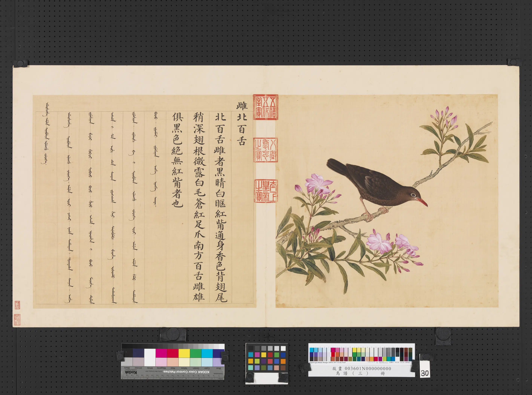Pick the saturated cyan Kodak patch
Image resolution: width=532 pixels, height=395 pixels.
click(x=207, y=353)
